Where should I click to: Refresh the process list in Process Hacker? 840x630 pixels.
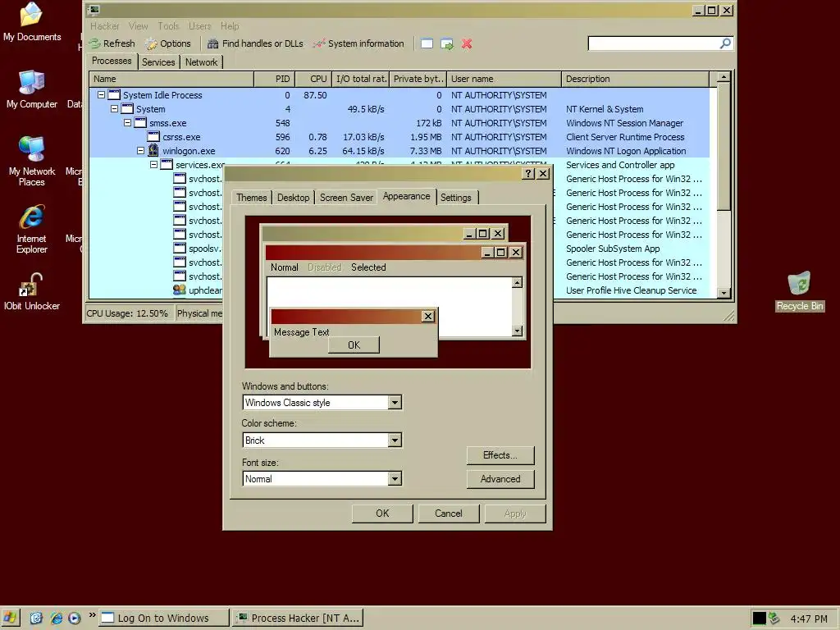[x=112, y=43]
